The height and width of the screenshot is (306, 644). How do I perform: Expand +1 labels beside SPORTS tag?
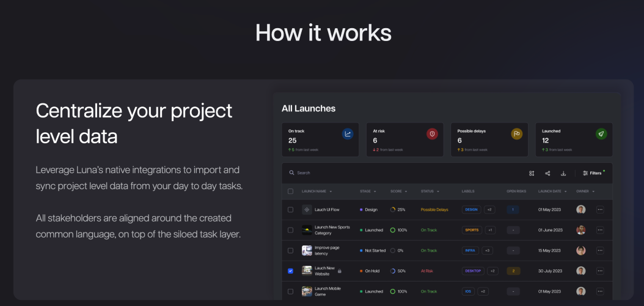tap(490, 230)
